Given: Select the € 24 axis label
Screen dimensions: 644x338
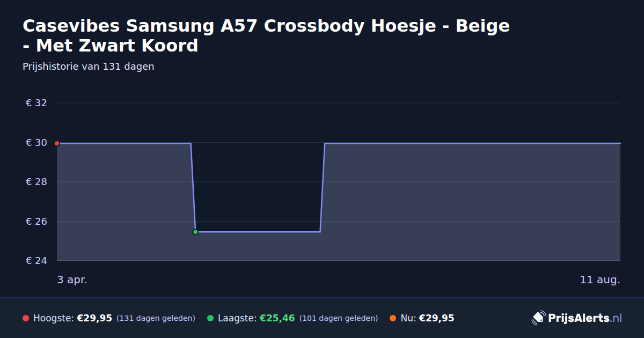Looking at the screenshot, I should pyautogui.click(x=36, y=261).
